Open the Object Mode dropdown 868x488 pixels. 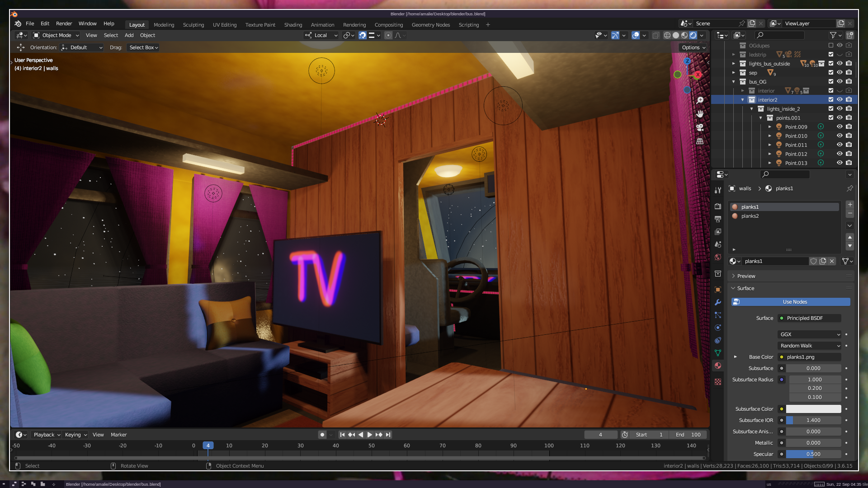[x=56, y=35]
